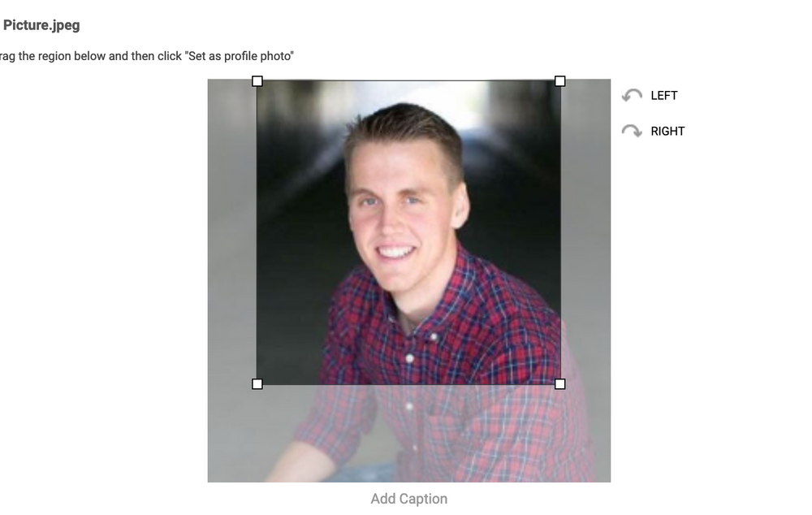Image resolution: width=812 pixels, height=515 pixels.
Task: Select the bottom-left crop handle
Action: [x=257, y=382]
